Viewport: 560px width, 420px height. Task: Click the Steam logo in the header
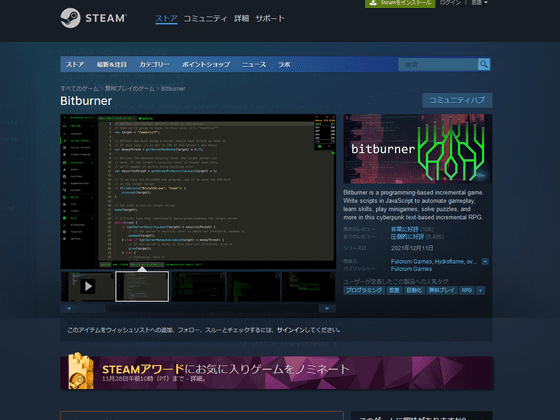94,18
